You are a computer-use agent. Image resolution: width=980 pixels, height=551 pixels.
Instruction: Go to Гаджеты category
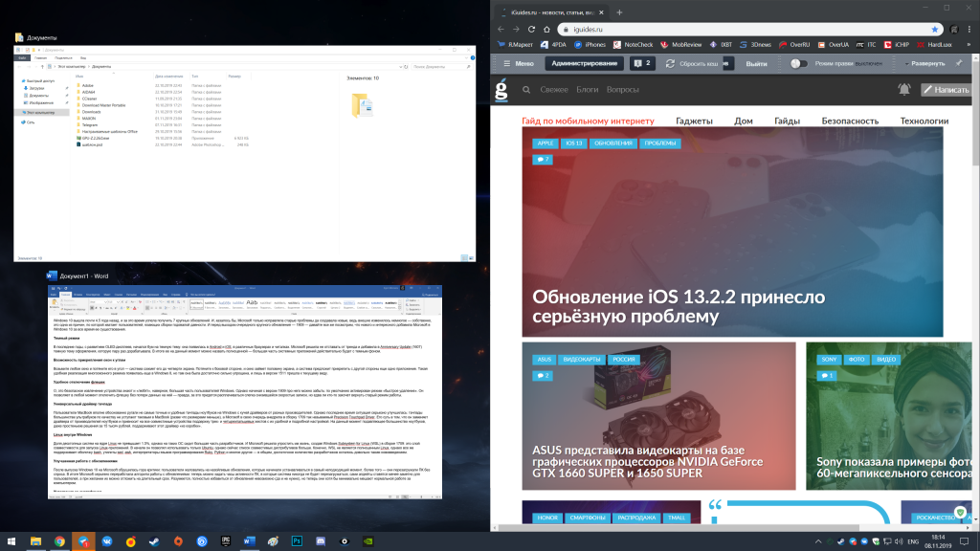694,121
